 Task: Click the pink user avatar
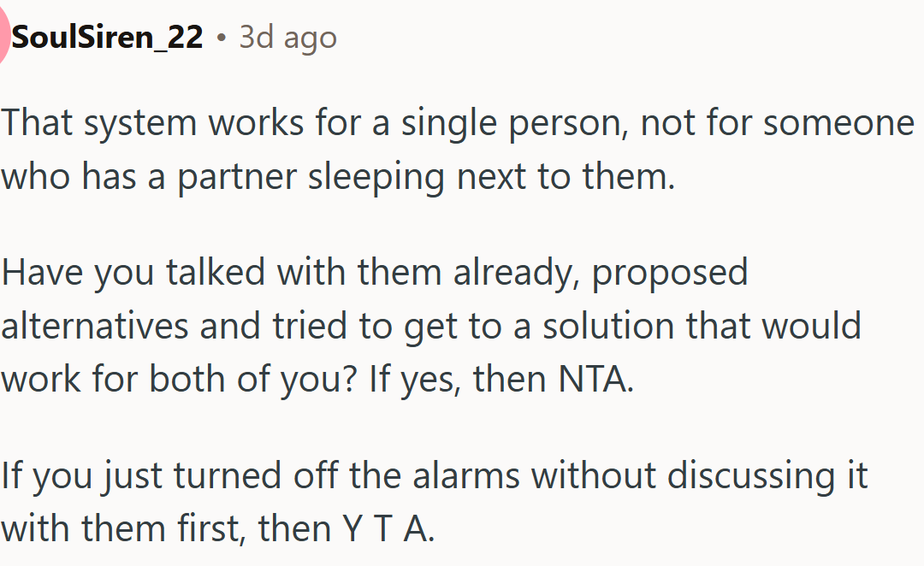point(3,38)
